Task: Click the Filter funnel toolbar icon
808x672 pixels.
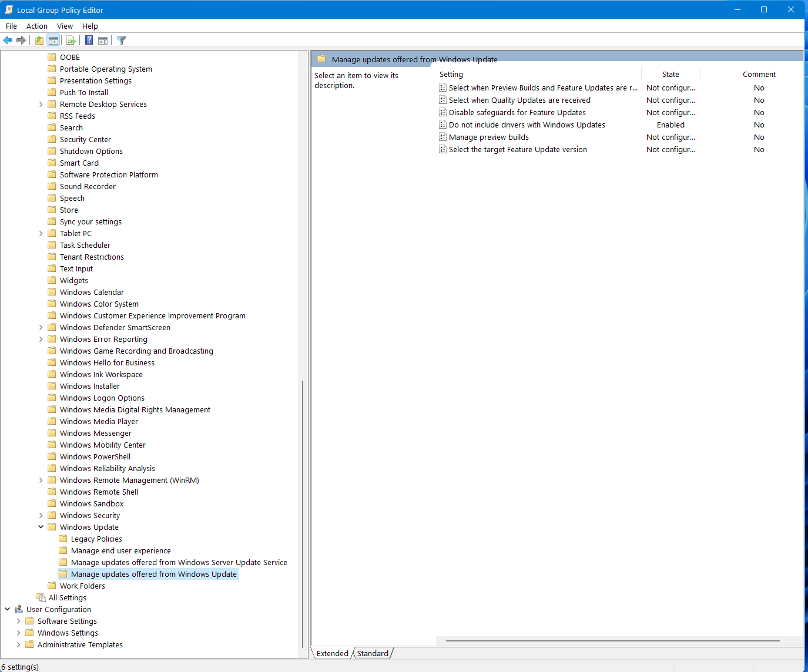Action: (x=122, y=41)
